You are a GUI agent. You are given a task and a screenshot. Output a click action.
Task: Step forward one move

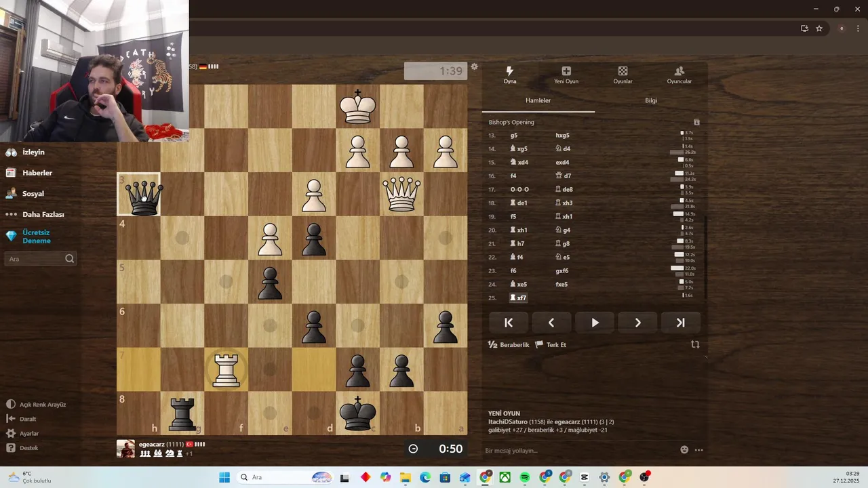[637, 323]
